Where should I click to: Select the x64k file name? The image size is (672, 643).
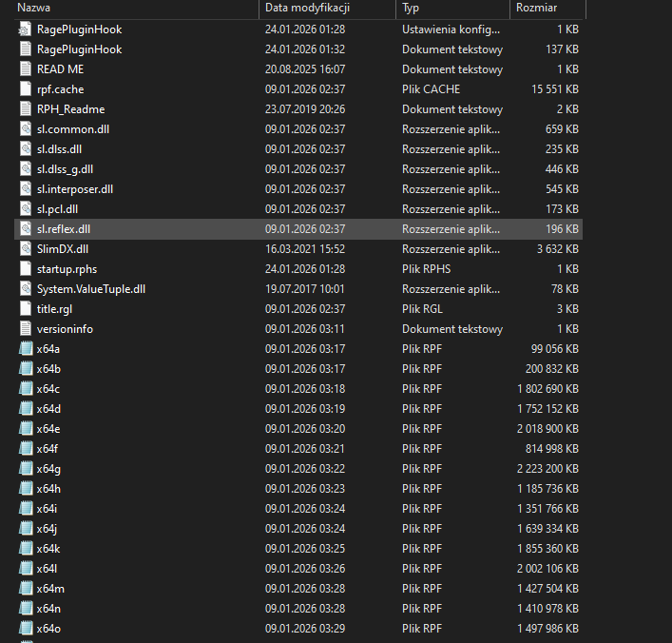click(x=48, y=549)
